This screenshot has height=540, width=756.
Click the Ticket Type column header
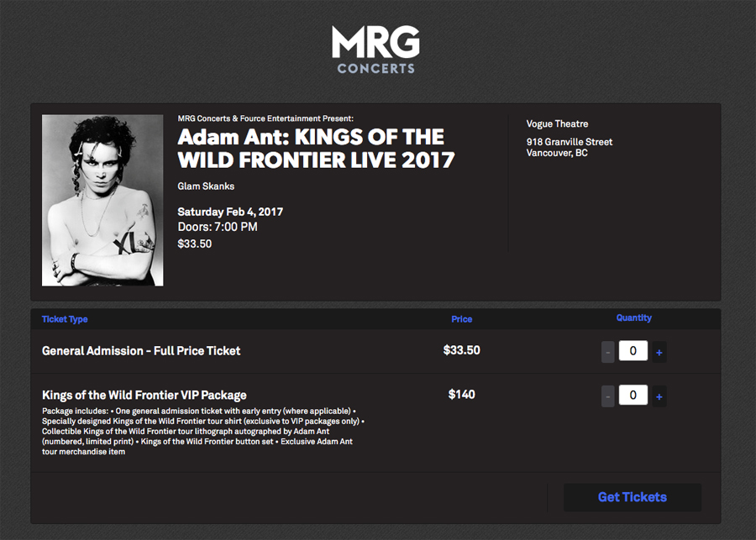tap(65, 319)
